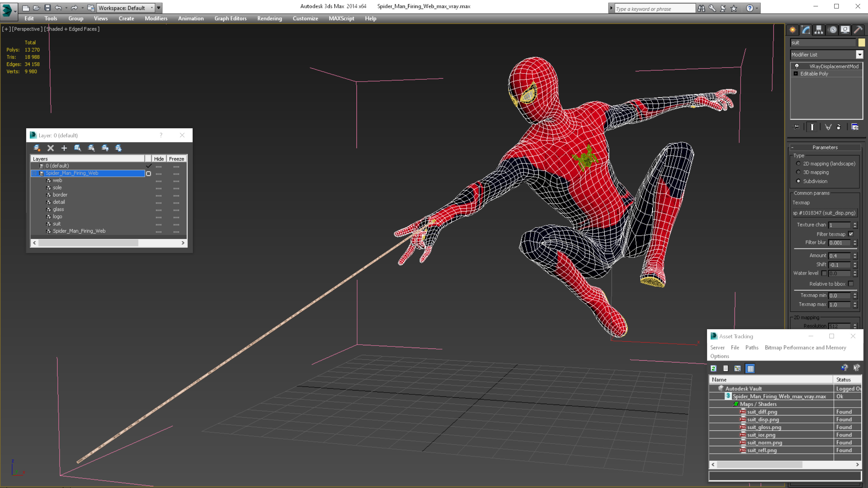
Task: Collapse the Spider_Man_Firing_Web layer tree
Action: [34, 173]
